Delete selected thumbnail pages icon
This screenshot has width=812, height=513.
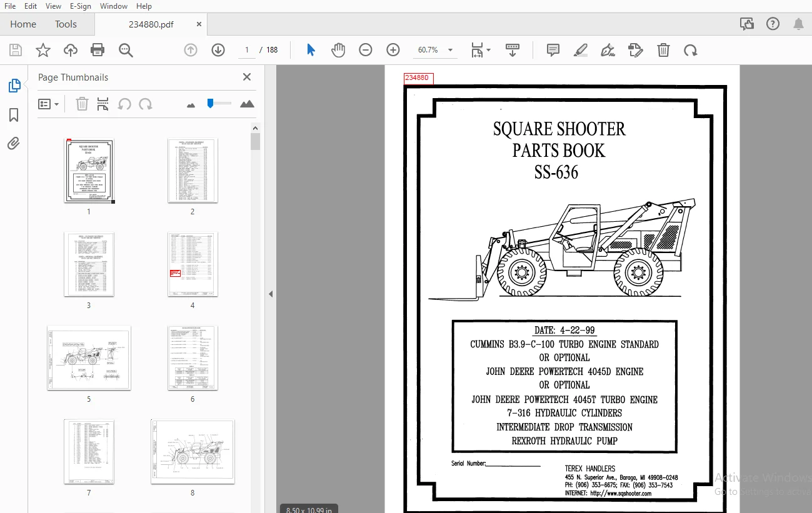82,104
